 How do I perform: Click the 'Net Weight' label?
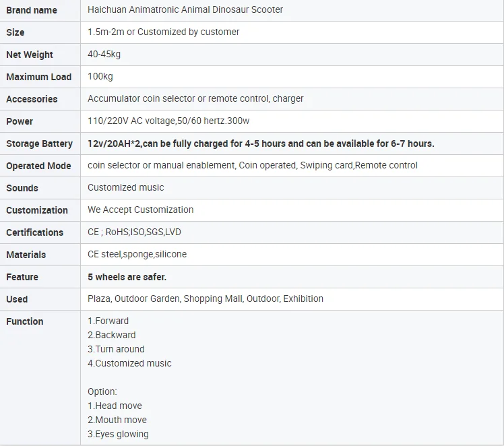(x=30, y=55)
